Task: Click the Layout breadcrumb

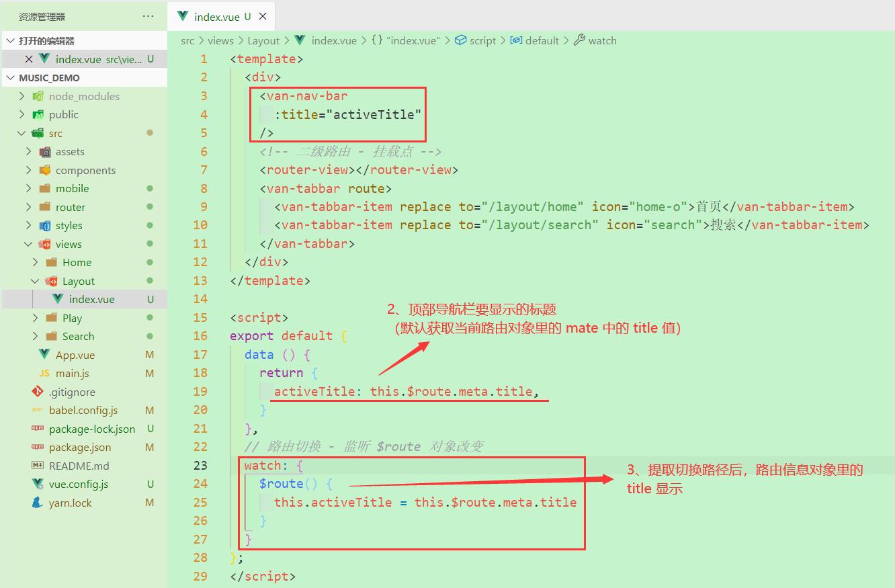Action: tap(263, 41)
